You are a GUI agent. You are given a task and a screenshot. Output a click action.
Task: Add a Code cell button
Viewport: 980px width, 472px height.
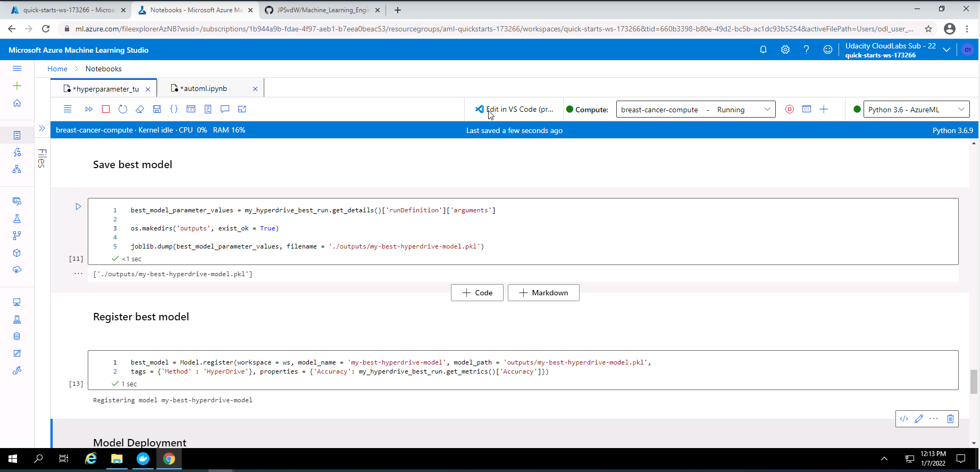click(477, 293)
